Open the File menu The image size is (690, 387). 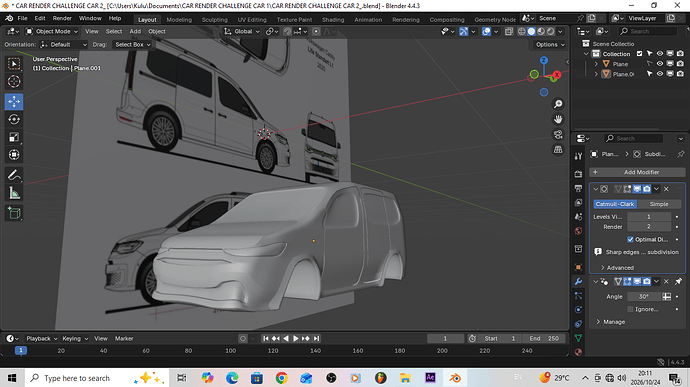[22, 18]
